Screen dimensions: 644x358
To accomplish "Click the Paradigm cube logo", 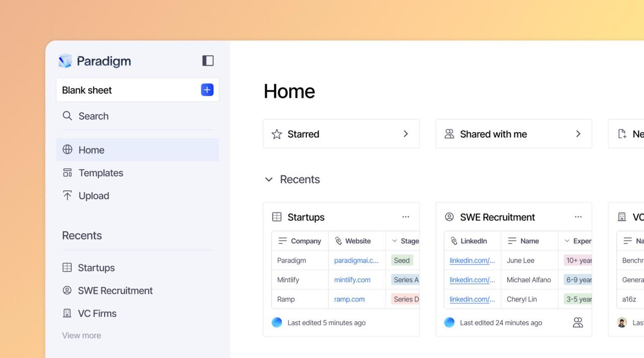I will [x=65, y=61].
